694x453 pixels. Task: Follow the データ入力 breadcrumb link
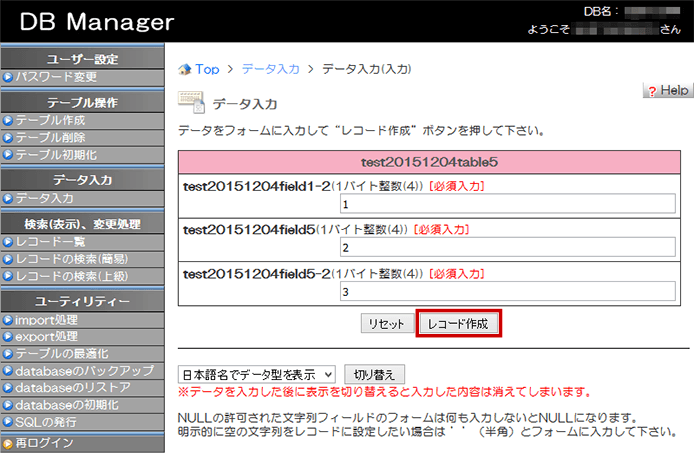tap(270, 70)
